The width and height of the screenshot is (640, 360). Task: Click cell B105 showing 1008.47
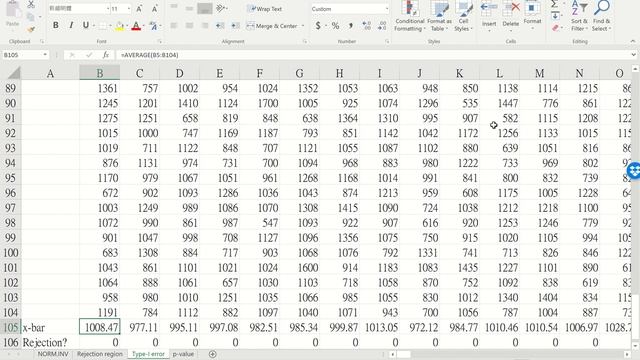(x=100, y=327)
